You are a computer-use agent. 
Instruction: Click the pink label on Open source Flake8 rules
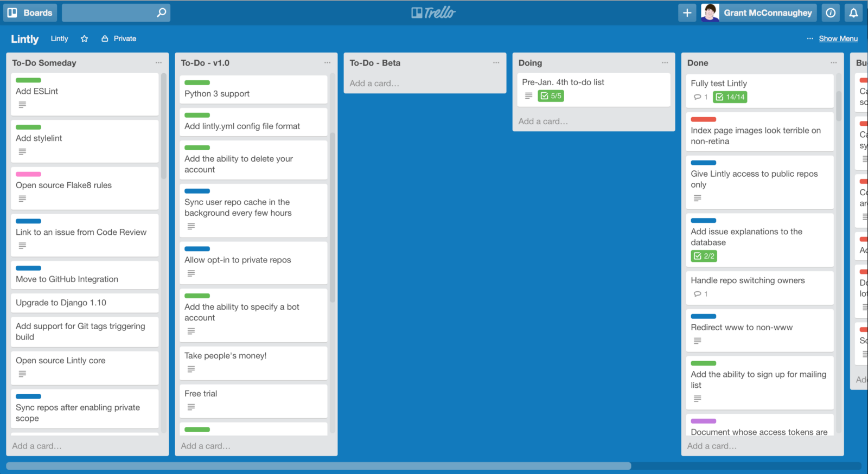click(x=28, y=174)
